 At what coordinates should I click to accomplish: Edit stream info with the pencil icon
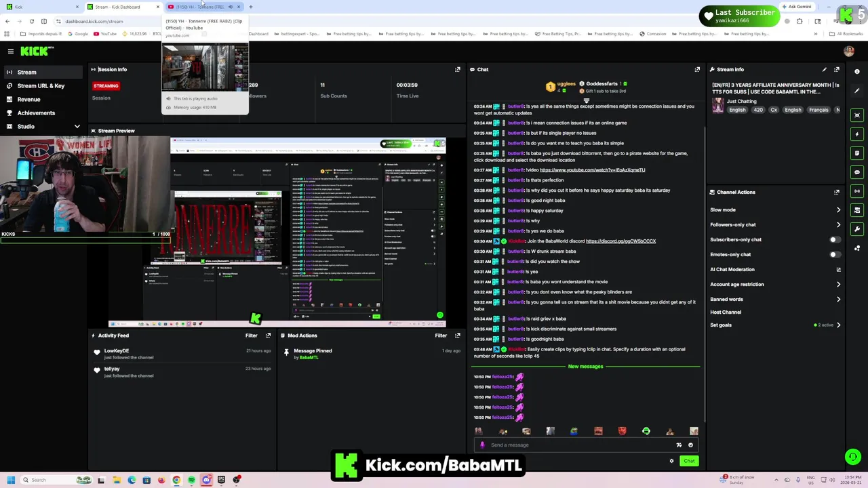825,69
